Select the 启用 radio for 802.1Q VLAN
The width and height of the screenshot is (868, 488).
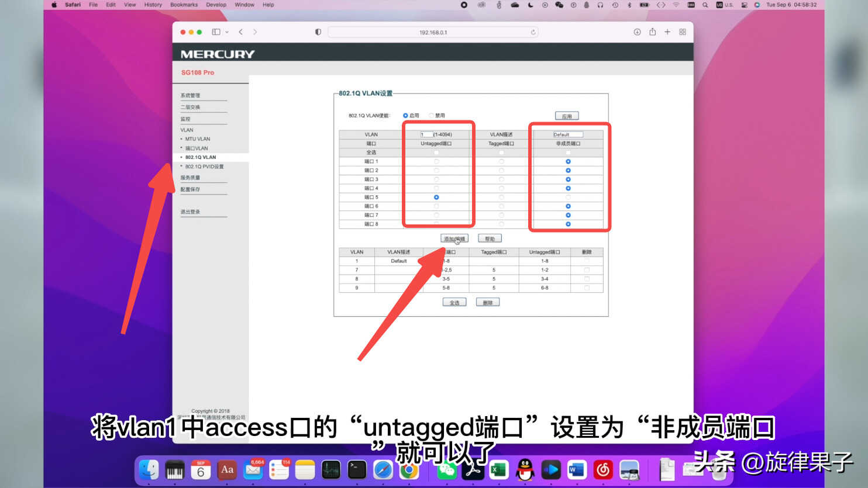[x=405, y=116]
